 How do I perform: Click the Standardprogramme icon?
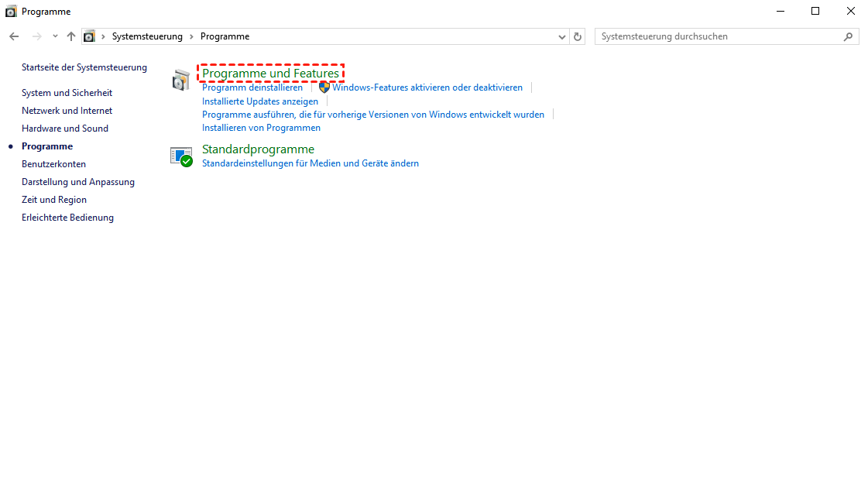[x=181, y=156]
